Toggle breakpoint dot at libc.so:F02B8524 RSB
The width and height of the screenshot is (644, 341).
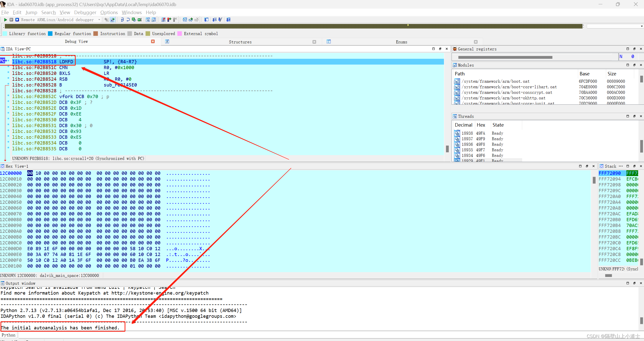coord(8,78)
